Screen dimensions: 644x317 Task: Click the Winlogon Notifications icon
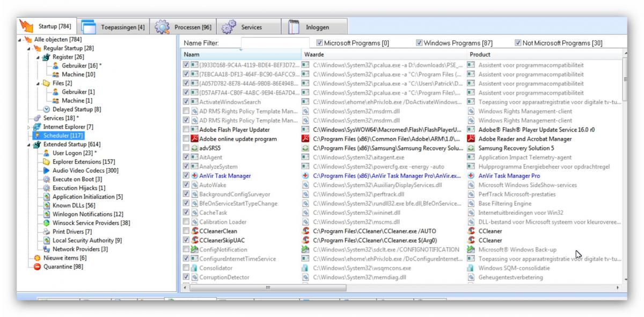coord(47,214)
